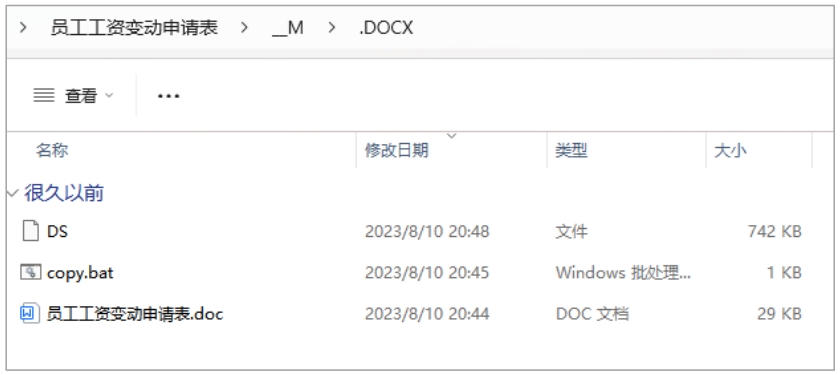
Task: Sort by 名称 column header
Action: (52, 150)
